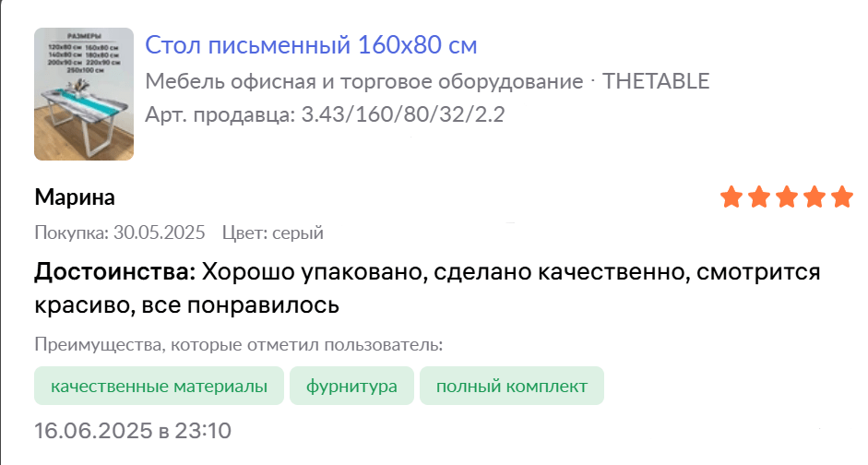Click the reviewer name Марина
This screenshot has width=868, height=465.
[x=75, y=197]
